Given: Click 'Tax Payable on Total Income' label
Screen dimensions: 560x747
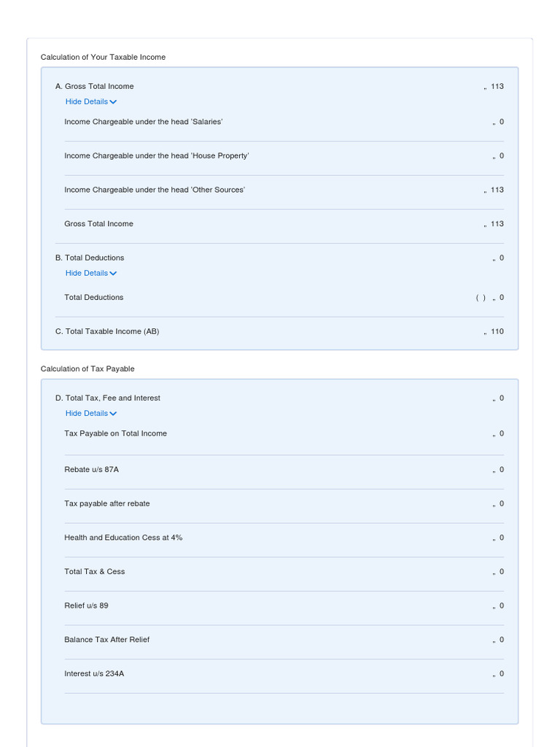Looking at the screenshot, I should pos(116,433).
